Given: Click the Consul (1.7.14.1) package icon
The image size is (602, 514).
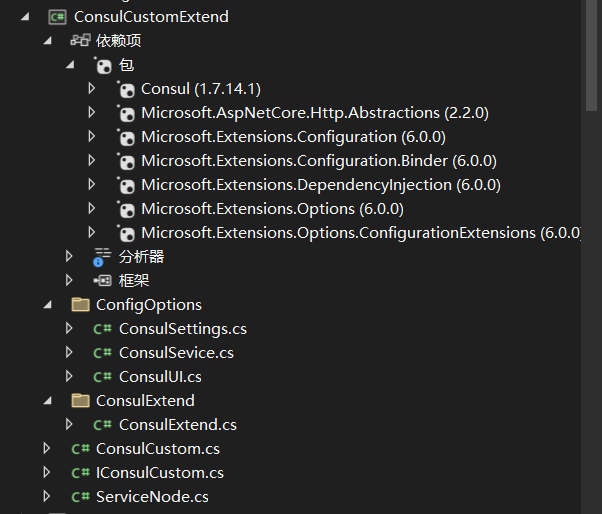Looking at the screenshot, I should 126,89.
